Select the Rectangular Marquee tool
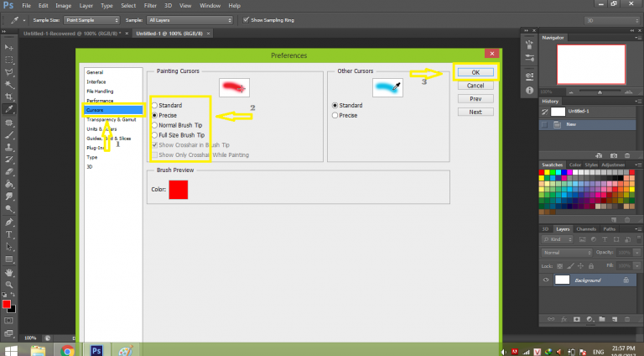 [x=8, y=60]
